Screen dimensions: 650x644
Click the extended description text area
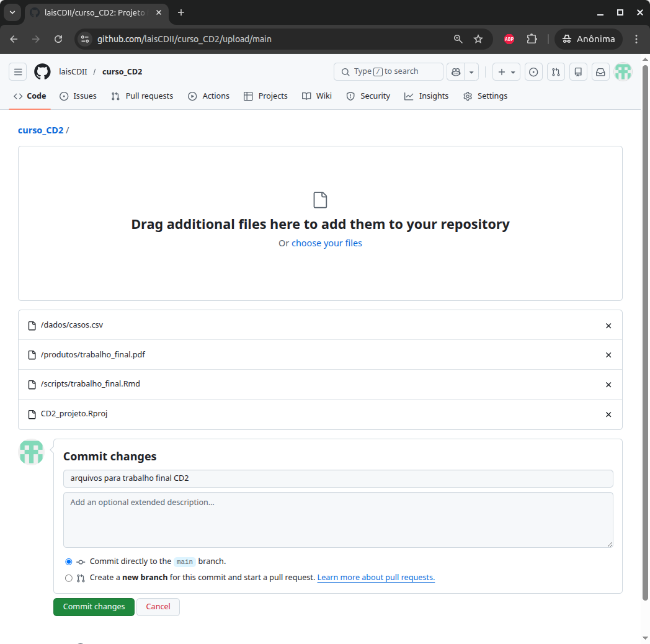point(338,520)
